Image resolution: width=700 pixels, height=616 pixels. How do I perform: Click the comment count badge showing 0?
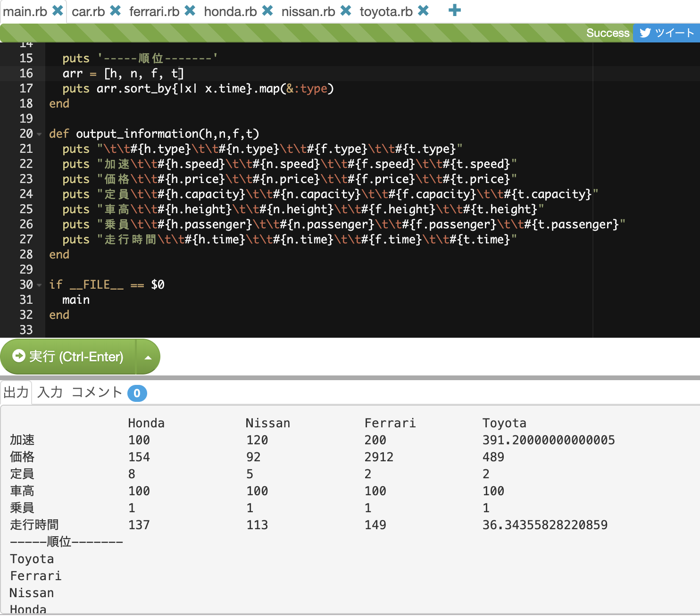click(137, 393)
